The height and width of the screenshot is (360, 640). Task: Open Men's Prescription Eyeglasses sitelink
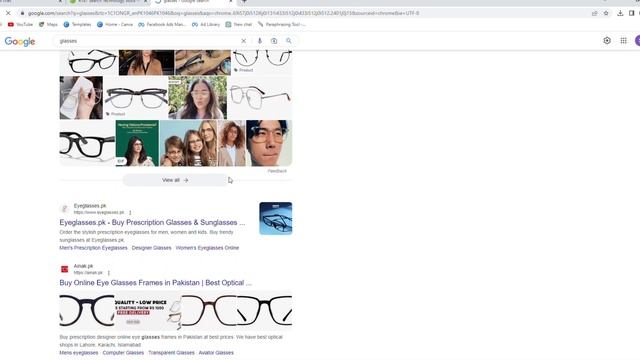point(93,248)
